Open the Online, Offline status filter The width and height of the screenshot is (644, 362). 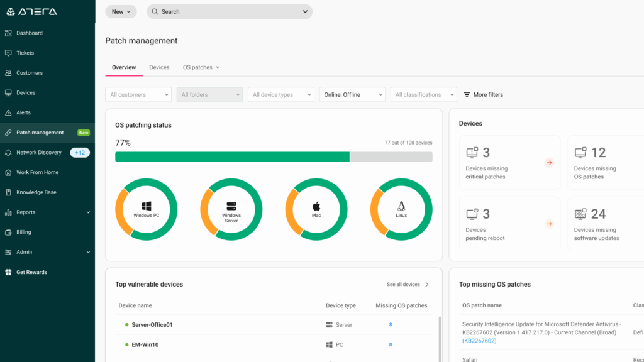click(x=352, y=94)
